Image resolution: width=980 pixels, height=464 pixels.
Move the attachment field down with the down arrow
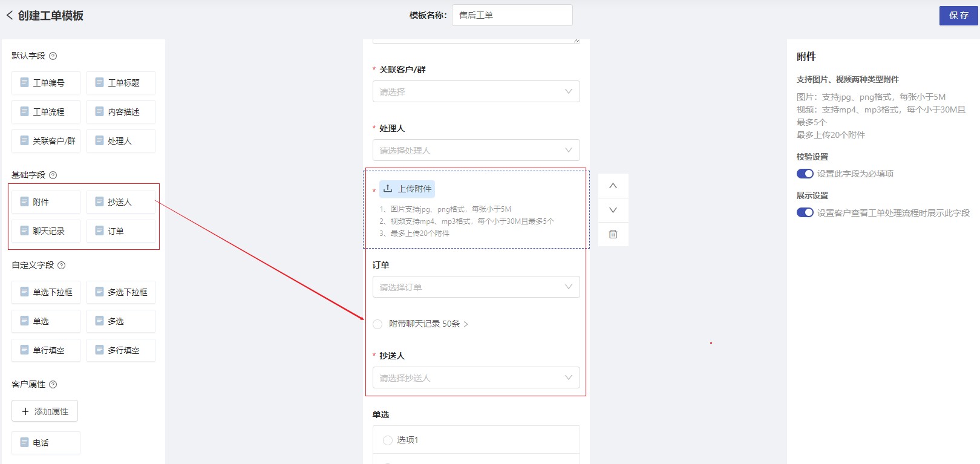click(613, 210)
